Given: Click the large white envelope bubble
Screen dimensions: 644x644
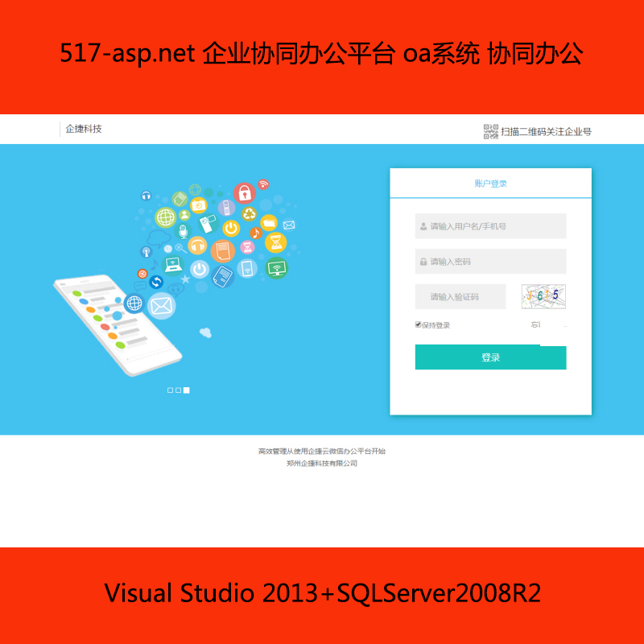Looking at the screenshot, I should click(162, 306).
